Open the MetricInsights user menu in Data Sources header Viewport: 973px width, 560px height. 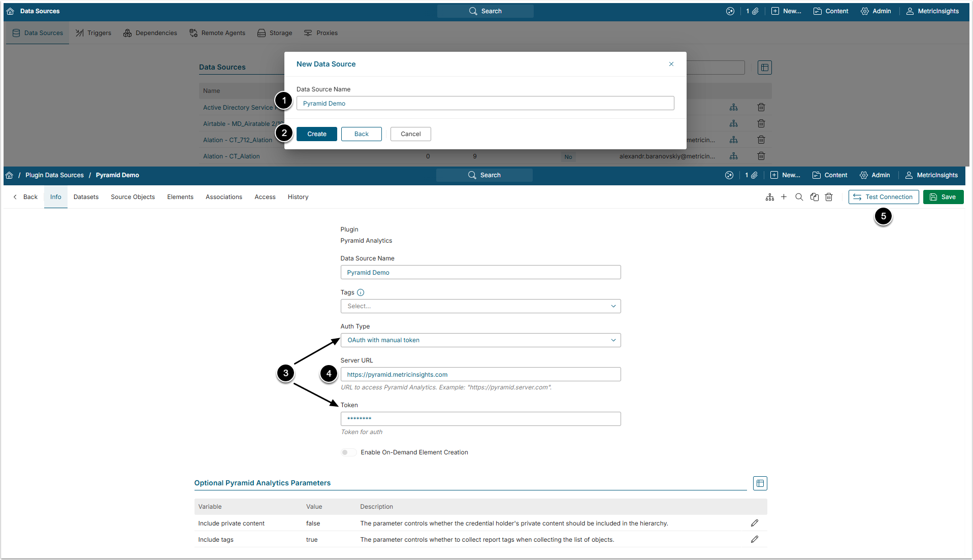[x=933, y=11]
